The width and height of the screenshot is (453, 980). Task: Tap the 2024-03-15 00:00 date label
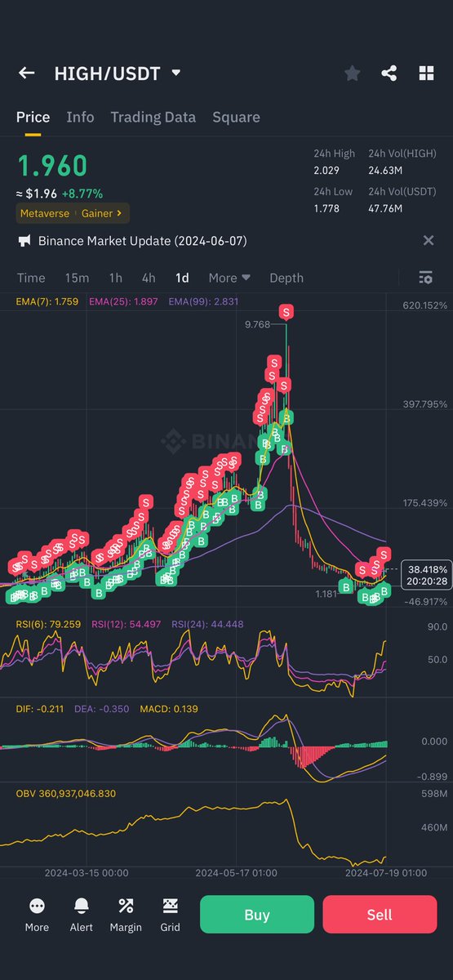[x=86, y=872]
